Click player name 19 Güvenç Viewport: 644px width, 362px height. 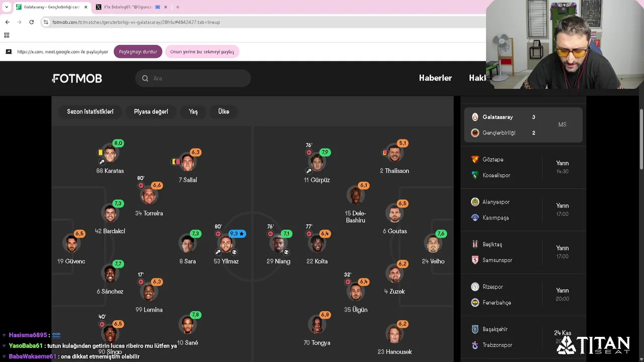tap(71, 261)
